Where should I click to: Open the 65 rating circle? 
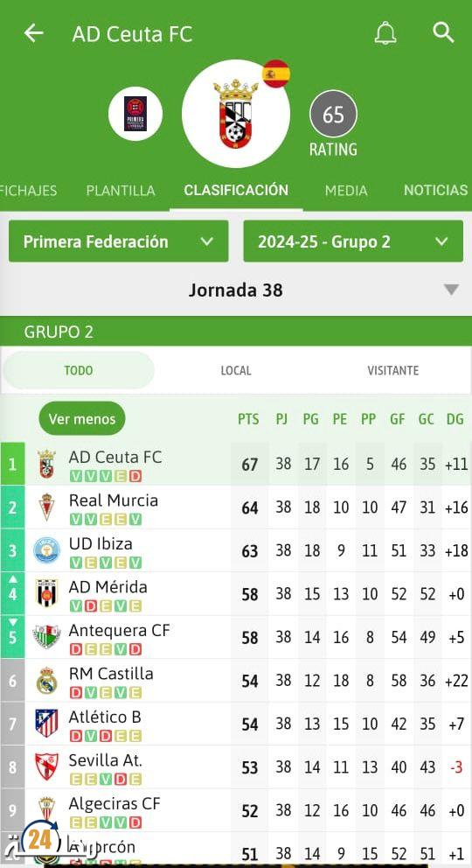pyautogui.click(x=333, y=114)
